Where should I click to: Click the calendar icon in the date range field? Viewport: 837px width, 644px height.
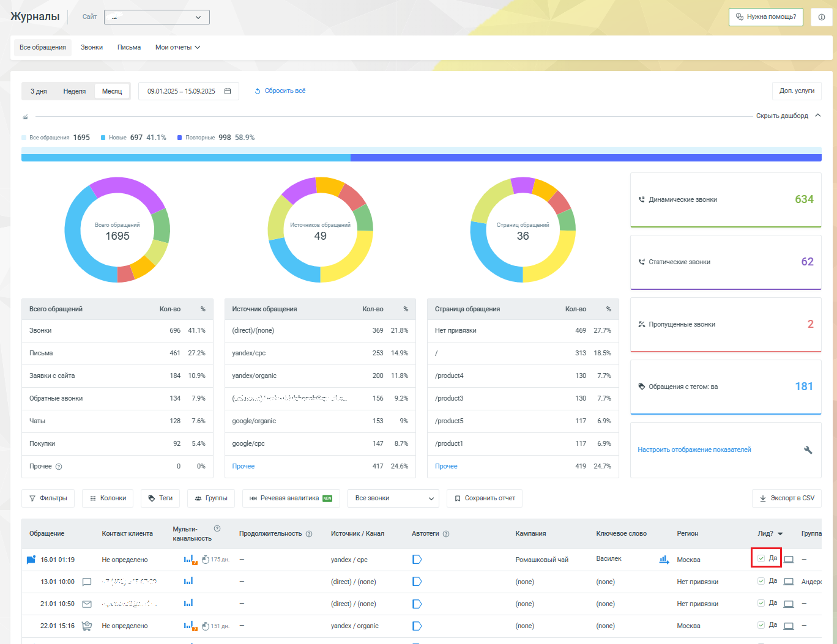(228, 91)
